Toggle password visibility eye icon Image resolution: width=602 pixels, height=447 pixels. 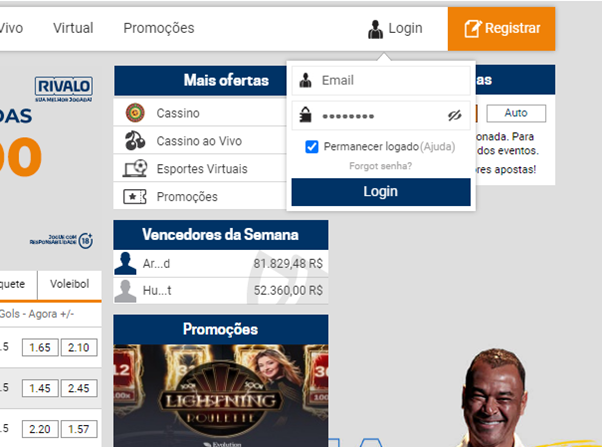[x=455, y=115]
